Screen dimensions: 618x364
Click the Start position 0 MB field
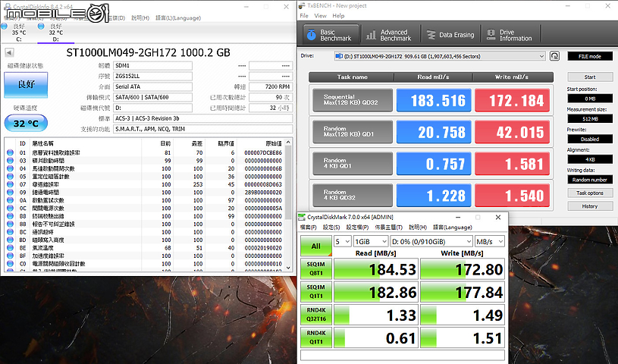pyautogui.click(x=590, y=98)
